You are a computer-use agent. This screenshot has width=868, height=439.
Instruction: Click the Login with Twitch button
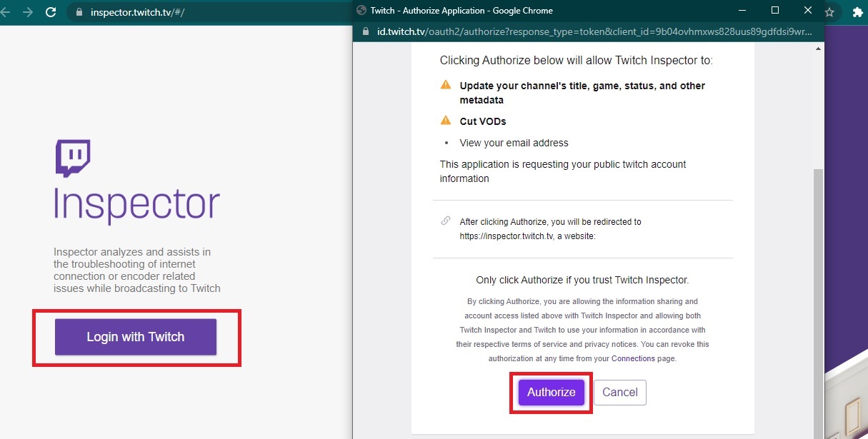coord(136,337)
